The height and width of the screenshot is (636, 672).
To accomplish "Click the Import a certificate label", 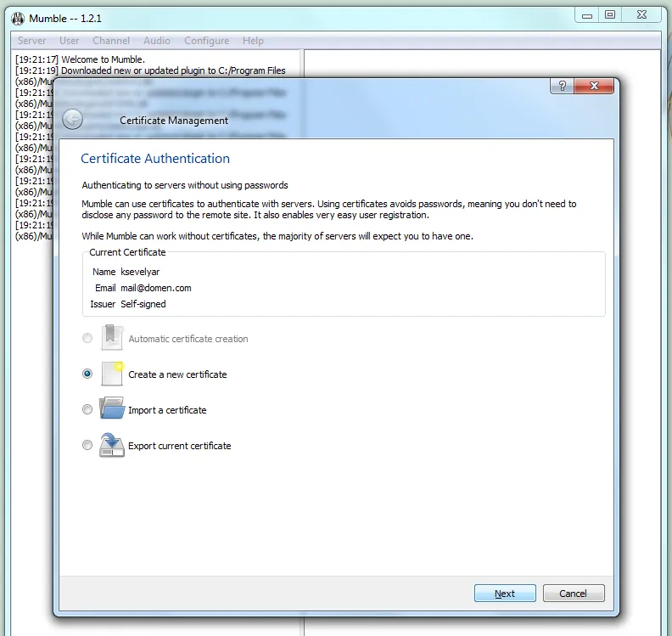I will tap(167, 410).
